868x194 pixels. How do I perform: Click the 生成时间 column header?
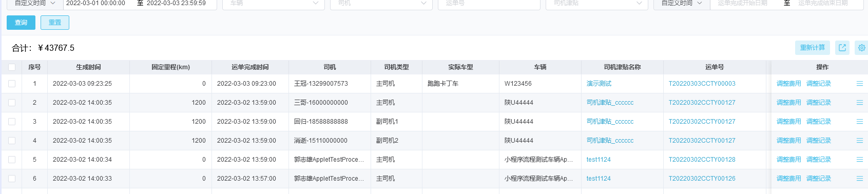point(88,67)
